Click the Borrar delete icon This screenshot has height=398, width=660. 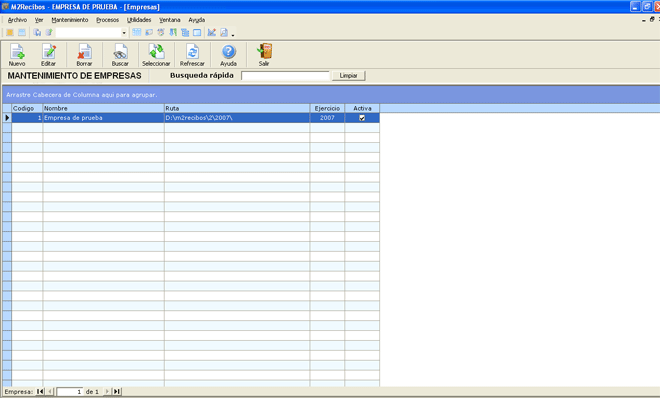pyautogui.click(x=84, y=52)
